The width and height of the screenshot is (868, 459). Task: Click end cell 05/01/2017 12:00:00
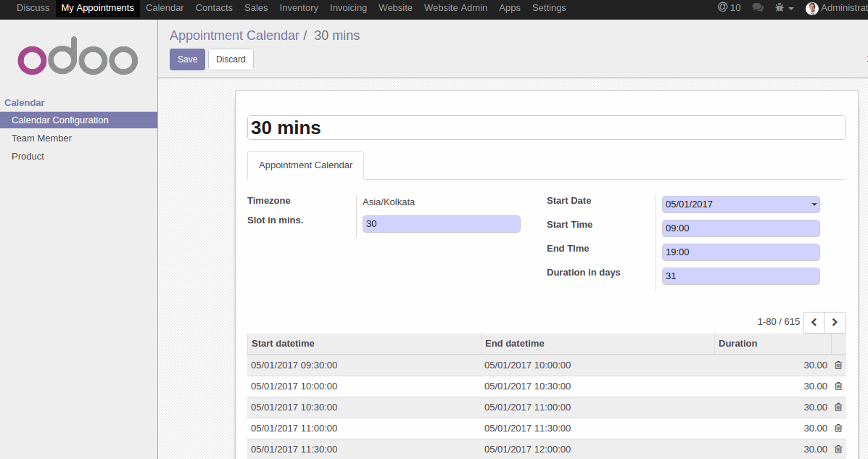[528, 450]
